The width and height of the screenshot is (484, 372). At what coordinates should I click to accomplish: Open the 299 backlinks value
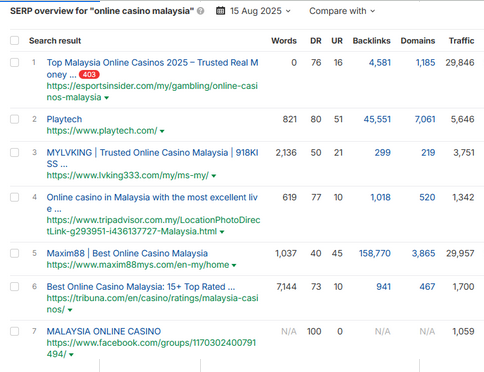pos(382,153)
